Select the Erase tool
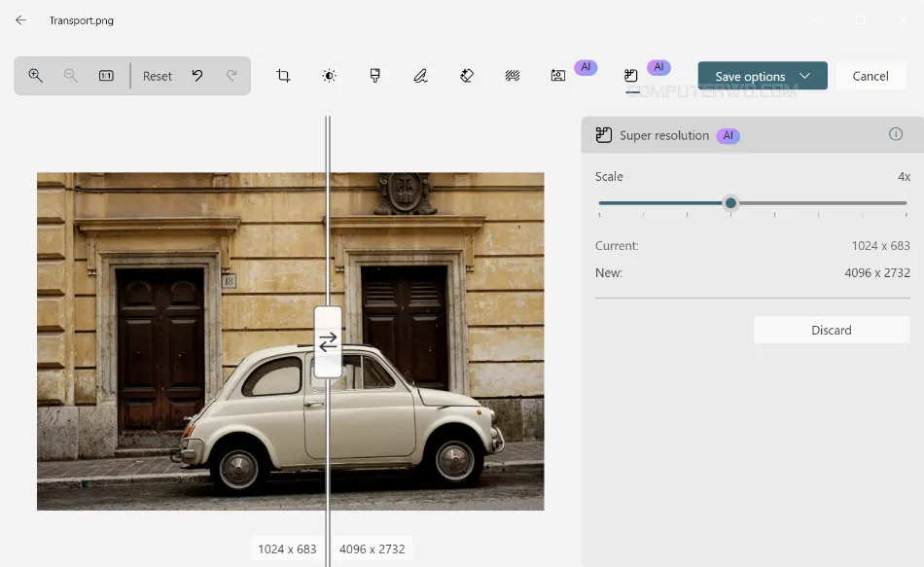This screenshot has width=924, height=567. 467,76
